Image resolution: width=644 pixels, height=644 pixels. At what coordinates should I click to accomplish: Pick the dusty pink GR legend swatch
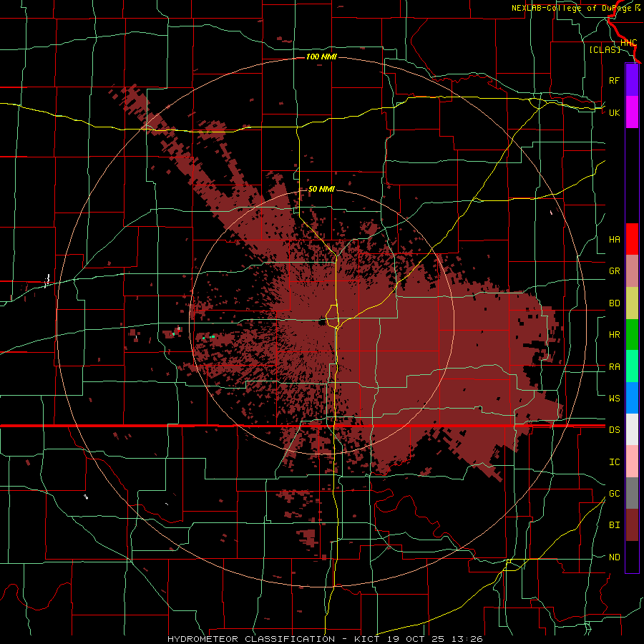(x=632, y=270)
